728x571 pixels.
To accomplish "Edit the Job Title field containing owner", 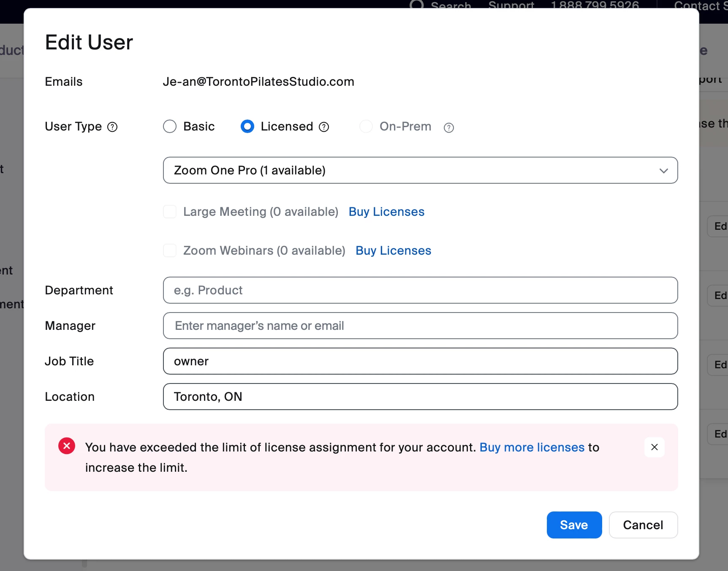I will tap(421, 361).
